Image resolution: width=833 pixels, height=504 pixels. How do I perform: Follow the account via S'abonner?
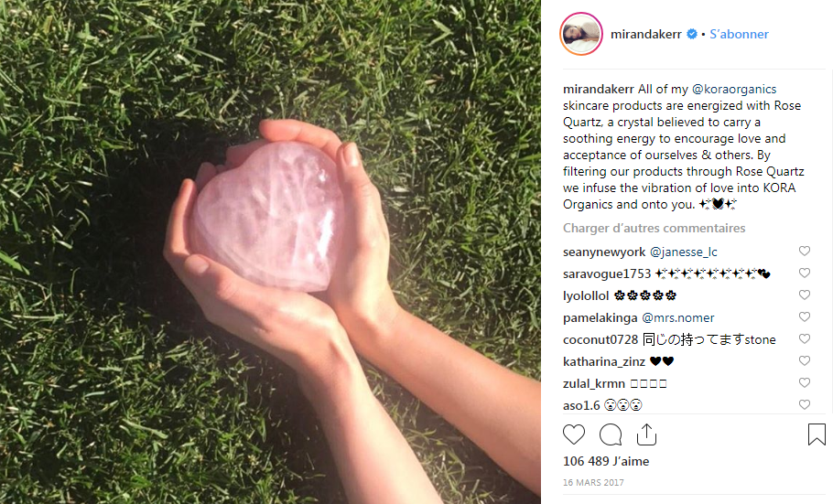coord(739,34)
